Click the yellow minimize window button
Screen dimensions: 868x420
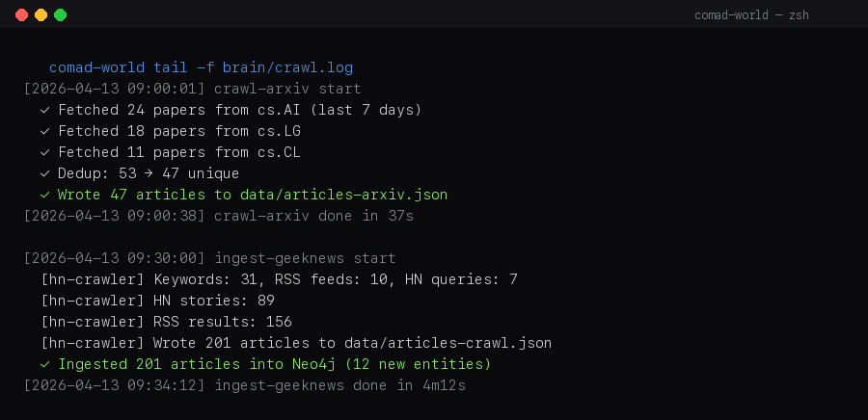click(41, 15)
